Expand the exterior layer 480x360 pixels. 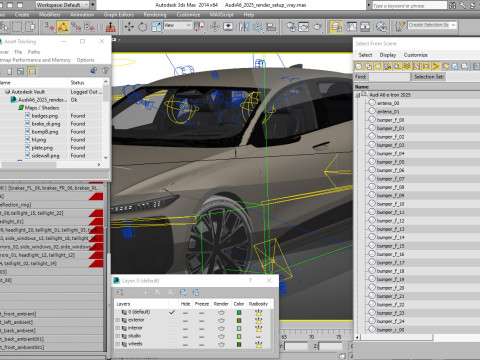click(x=118, y=320)
